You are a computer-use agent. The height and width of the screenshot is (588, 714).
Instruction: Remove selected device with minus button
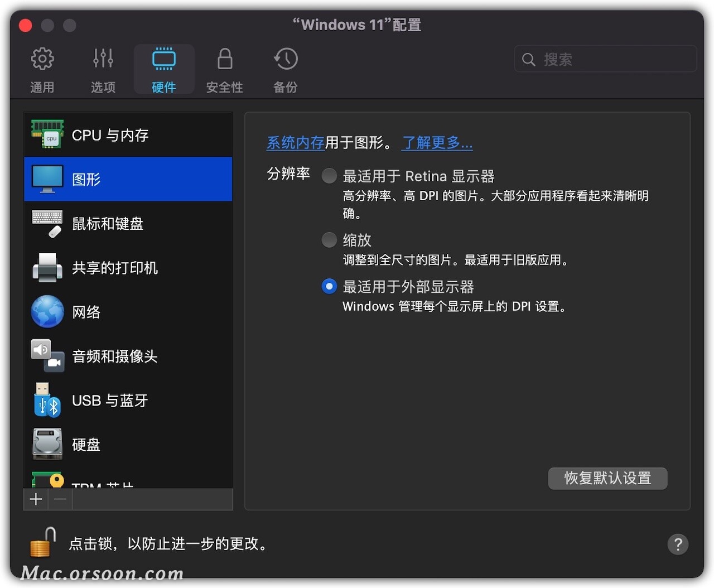pos(60,499)
